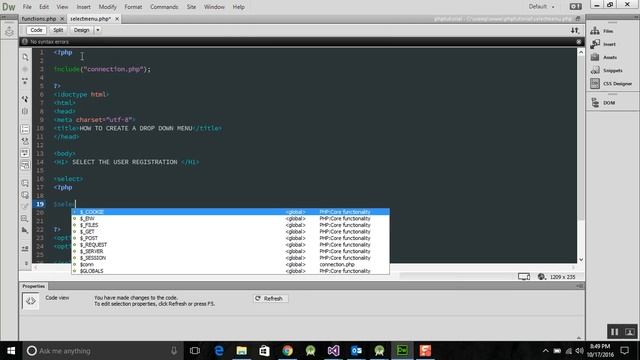Switch to Code view
Image resolution: width=640 pixels, height=360 pixels.
[36, 30]
